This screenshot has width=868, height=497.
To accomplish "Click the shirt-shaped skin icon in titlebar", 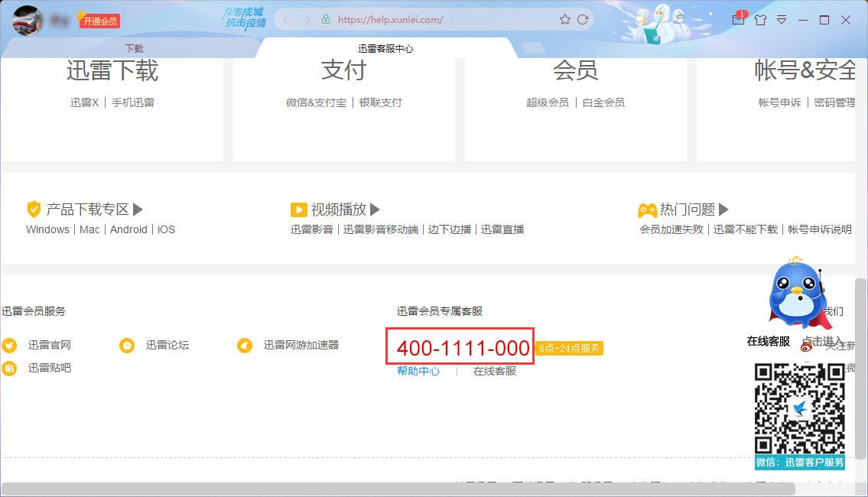I will pyautogui.click(x=760, y=20).
